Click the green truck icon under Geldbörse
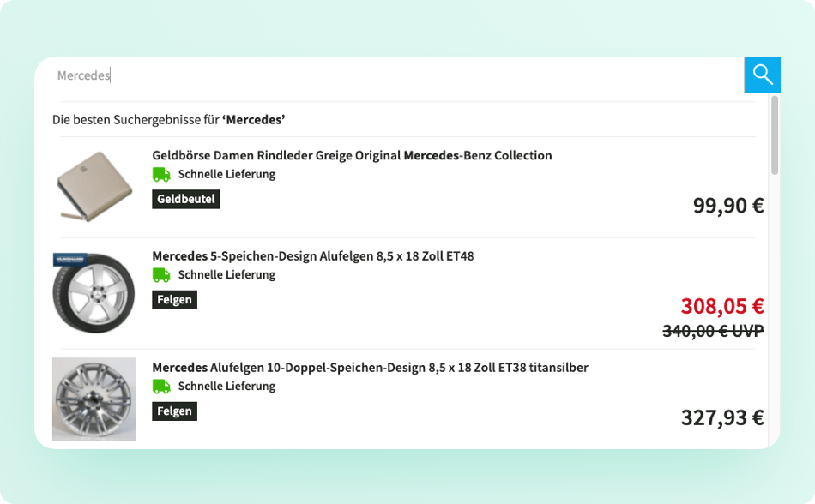The width and height of the screenshot is (815, 504). tap(161, 174)
